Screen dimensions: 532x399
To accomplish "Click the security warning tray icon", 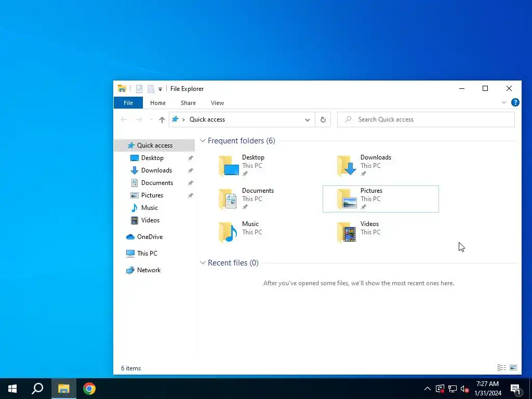I will pos(440,389).
